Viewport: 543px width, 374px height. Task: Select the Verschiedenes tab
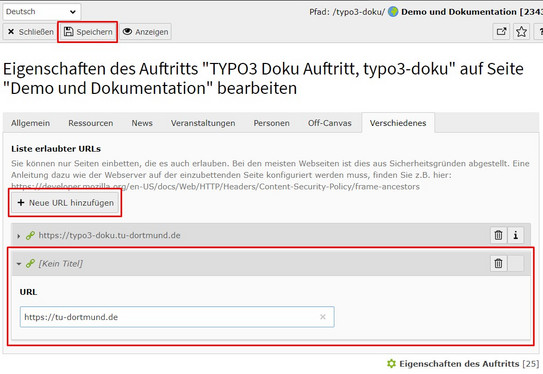point(398,123)
